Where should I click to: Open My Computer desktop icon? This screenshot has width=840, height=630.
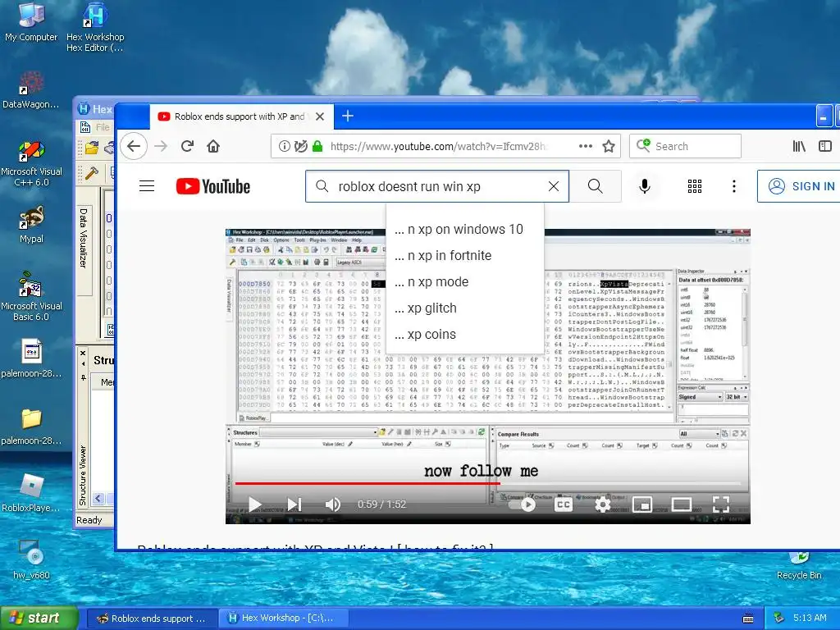pyautogui.click(x=31, y=21)
